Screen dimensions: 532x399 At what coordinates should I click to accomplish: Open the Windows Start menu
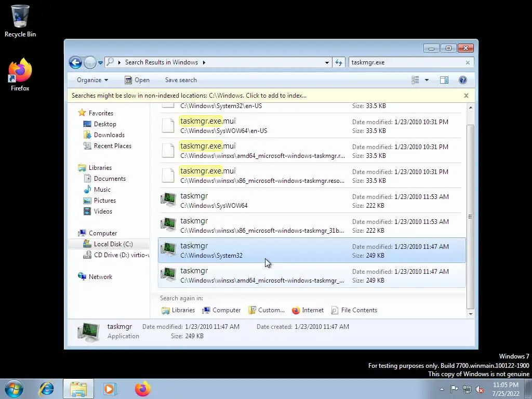click(14, 389)
